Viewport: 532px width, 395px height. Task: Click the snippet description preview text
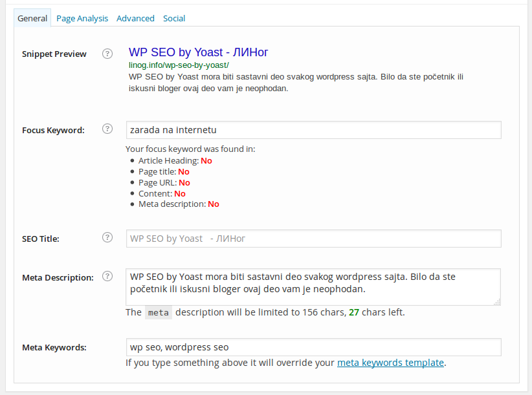(296, 83)
